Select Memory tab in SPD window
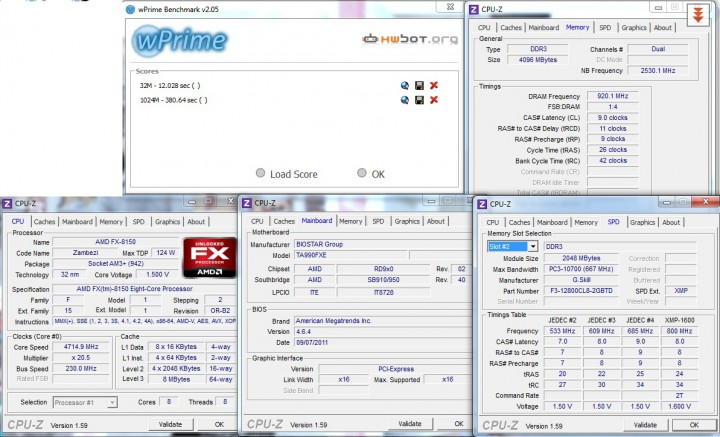Viewport: 720px width, 437px height. point(586,222)
